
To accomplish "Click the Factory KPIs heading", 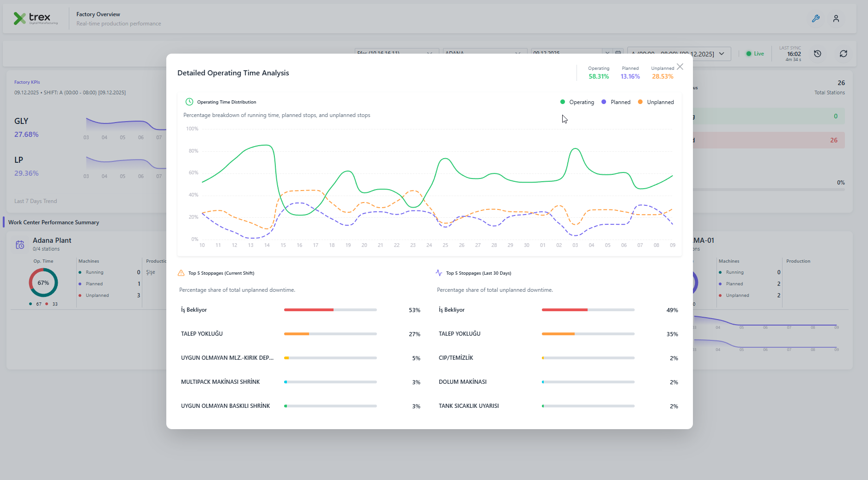I will click(27, 82).
